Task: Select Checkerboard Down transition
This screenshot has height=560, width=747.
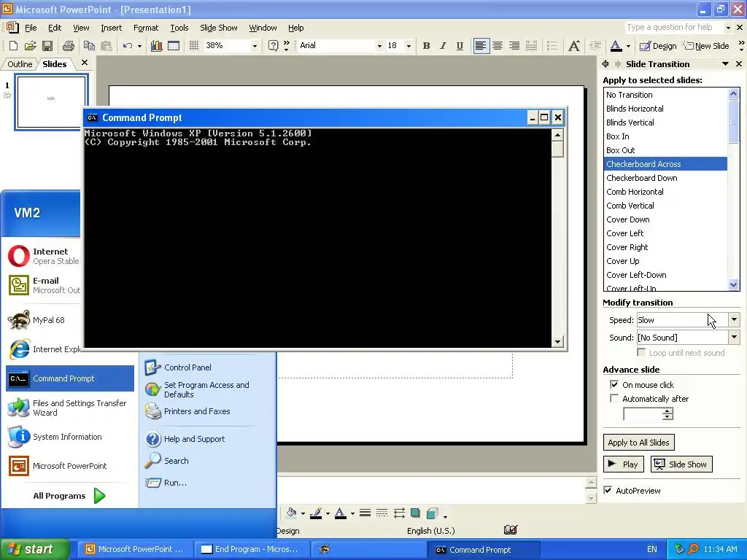Action: click(665, 178)
